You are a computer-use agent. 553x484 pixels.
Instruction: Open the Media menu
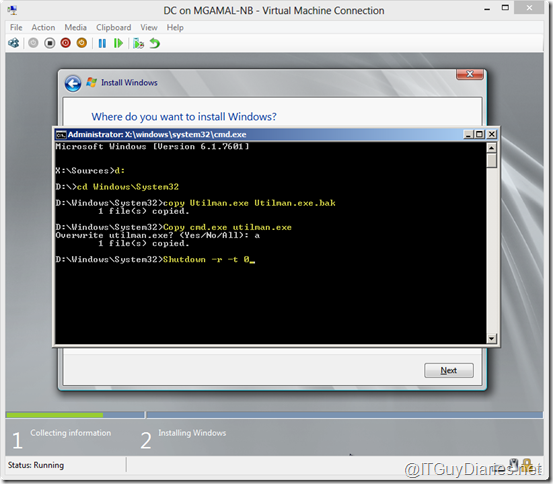pyautogui.click(x=75, y=28)
